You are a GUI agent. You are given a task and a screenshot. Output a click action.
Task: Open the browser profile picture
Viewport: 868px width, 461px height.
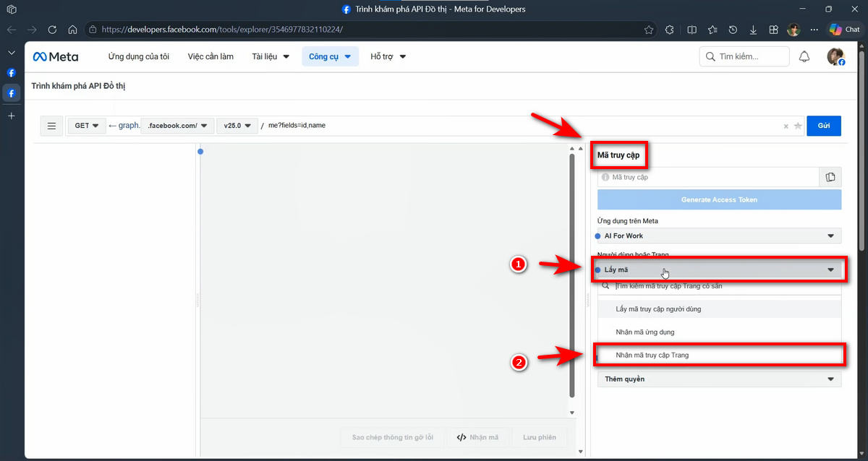(794, 30)
